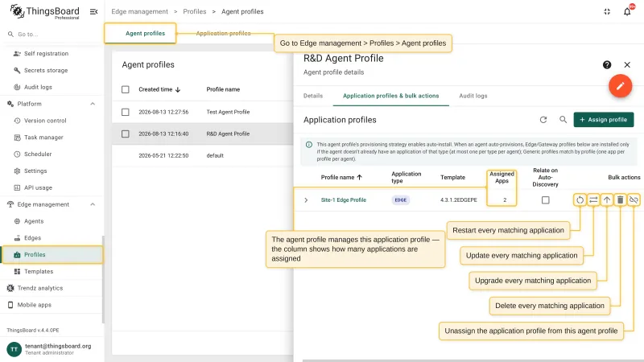The width and height of the screenshot is (644, 362).
Task: Click the Profile name column header in Agent profiles
Action: tap(223, 89)
